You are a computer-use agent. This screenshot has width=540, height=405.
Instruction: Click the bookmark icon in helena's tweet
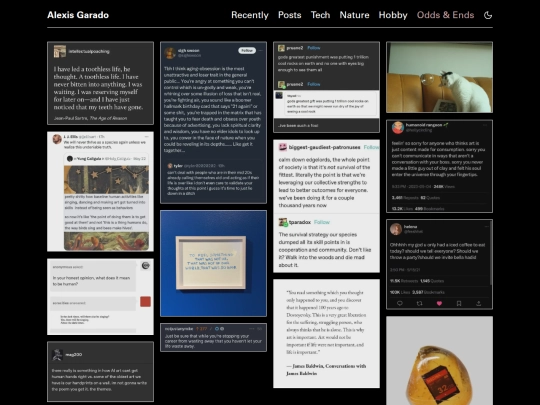click(459, 303)
